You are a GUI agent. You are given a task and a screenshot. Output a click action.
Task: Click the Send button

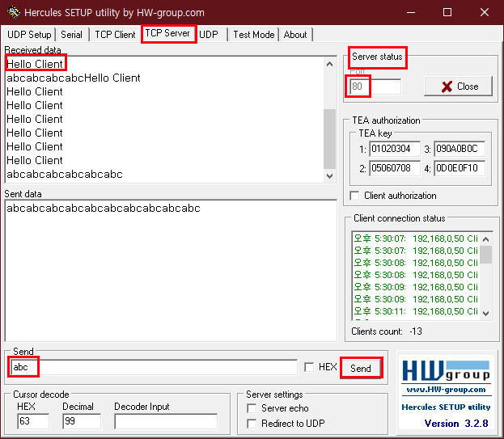[361, 368]
